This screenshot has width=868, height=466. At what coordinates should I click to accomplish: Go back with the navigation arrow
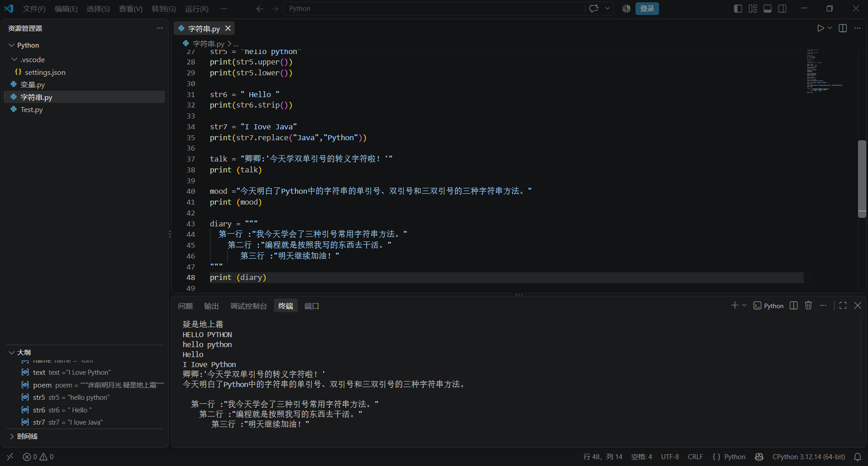(260, 9)
